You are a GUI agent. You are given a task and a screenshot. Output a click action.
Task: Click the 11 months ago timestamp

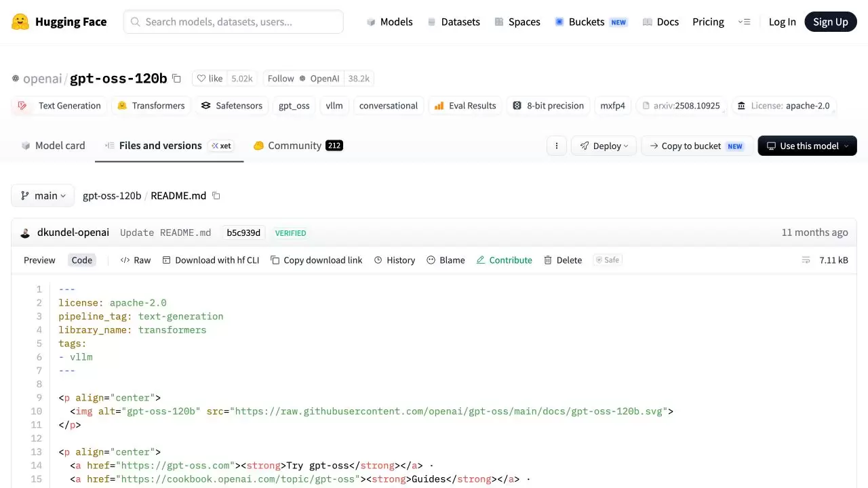[x=814, y=232]
